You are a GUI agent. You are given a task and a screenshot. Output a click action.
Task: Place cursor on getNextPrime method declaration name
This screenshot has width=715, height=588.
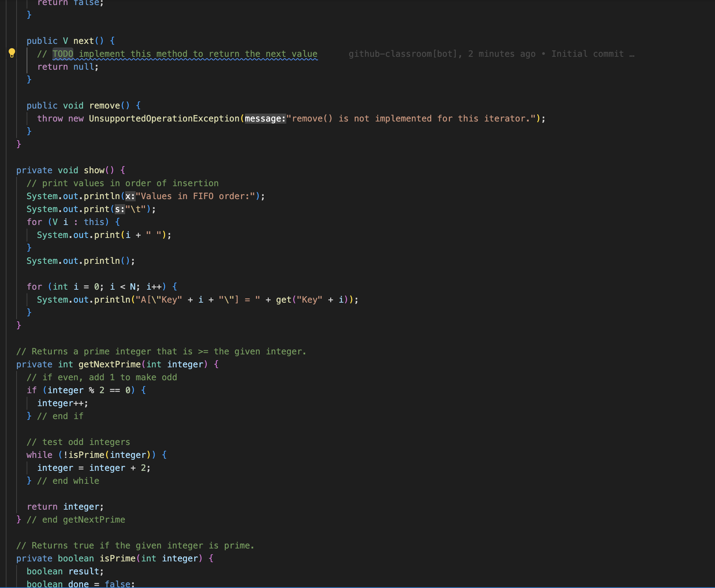(x=109, y=364)
